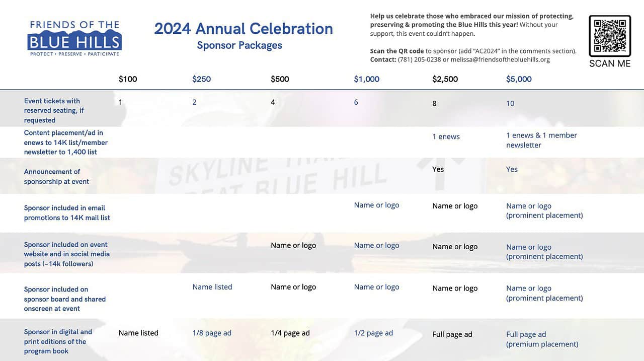Select the $500 sponsor level header
644x361 pixels.
[x=280, y=79]
